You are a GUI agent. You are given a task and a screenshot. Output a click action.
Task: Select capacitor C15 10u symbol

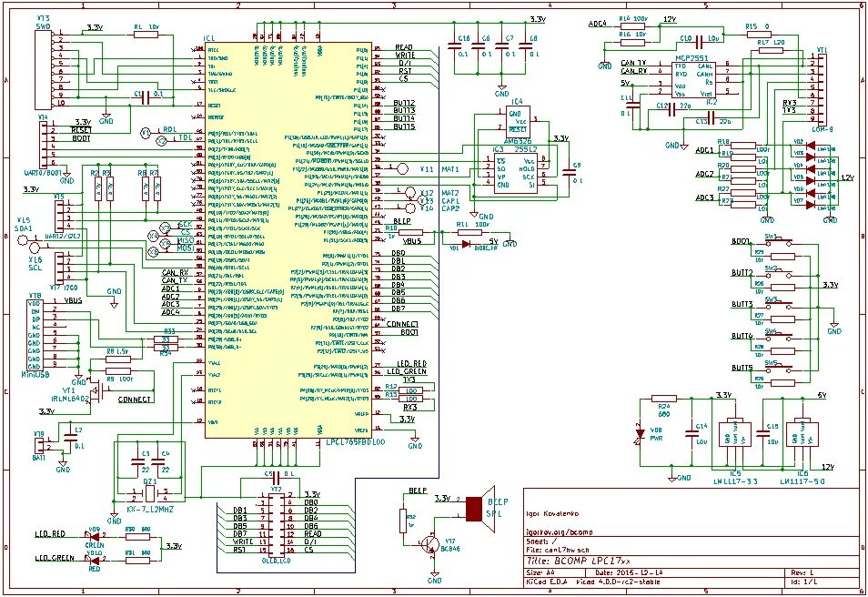762,433
